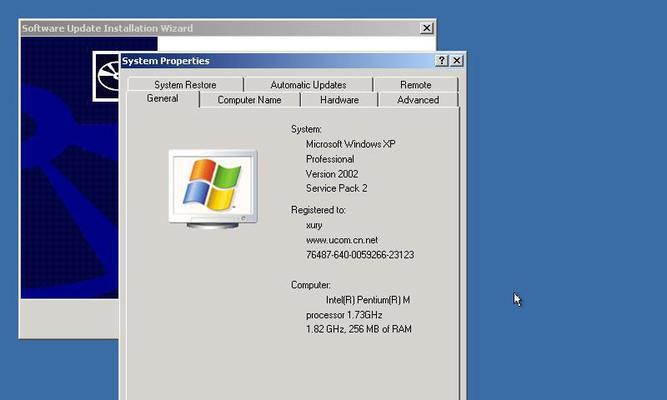Click the Windows XP monitor logo image
The width and height of the screenshot is (667, 400).
tap(213, 189)
